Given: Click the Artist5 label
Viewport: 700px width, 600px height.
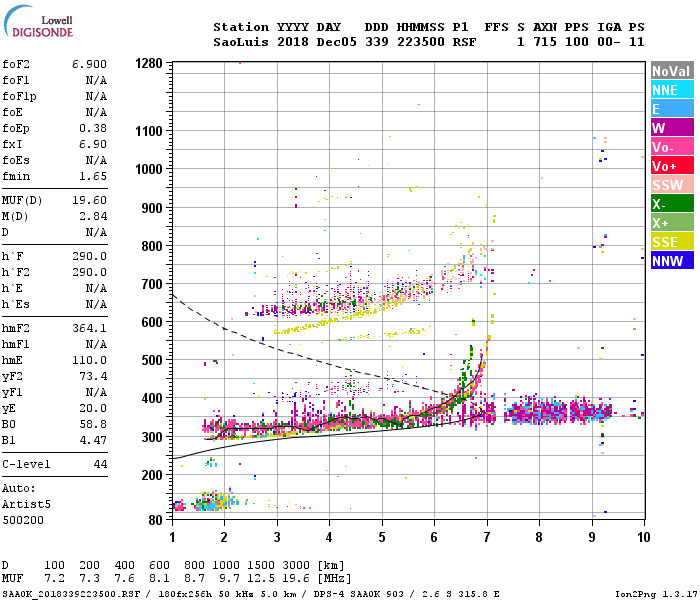Looking at the screenshot, I should 26,504.
